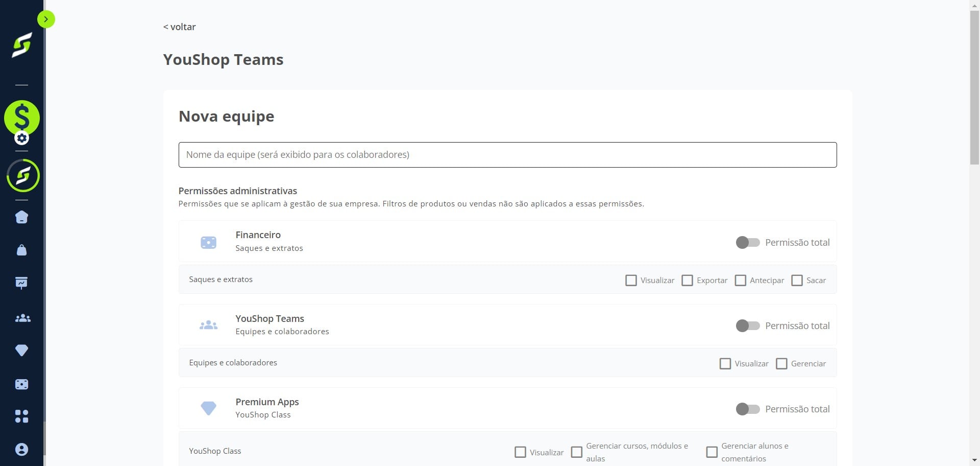Check the Exportar checkbox
Image resolution: width=980 pixels, height=466 pixels.
687,281
